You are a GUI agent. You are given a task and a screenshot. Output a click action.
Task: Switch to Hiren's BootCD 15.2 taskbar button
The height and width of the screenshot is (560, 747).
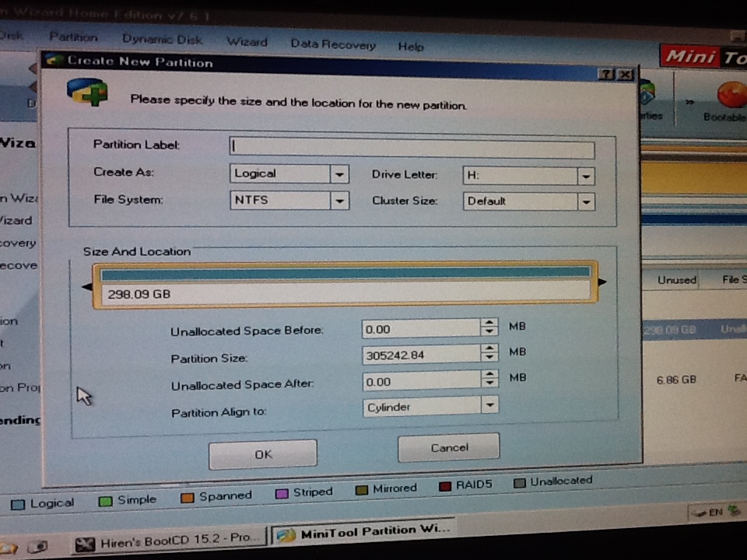[169, 541]
